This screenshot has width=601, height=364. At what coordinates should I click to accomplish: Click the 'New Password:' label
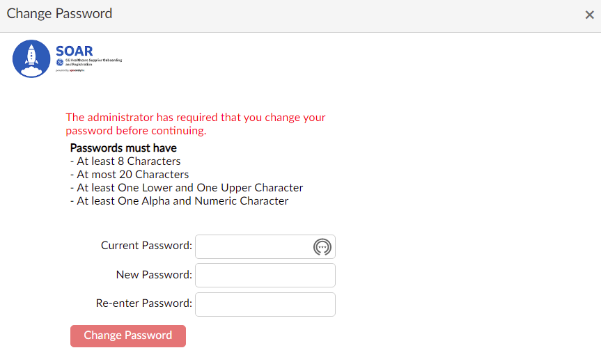[x=154, y=275]
